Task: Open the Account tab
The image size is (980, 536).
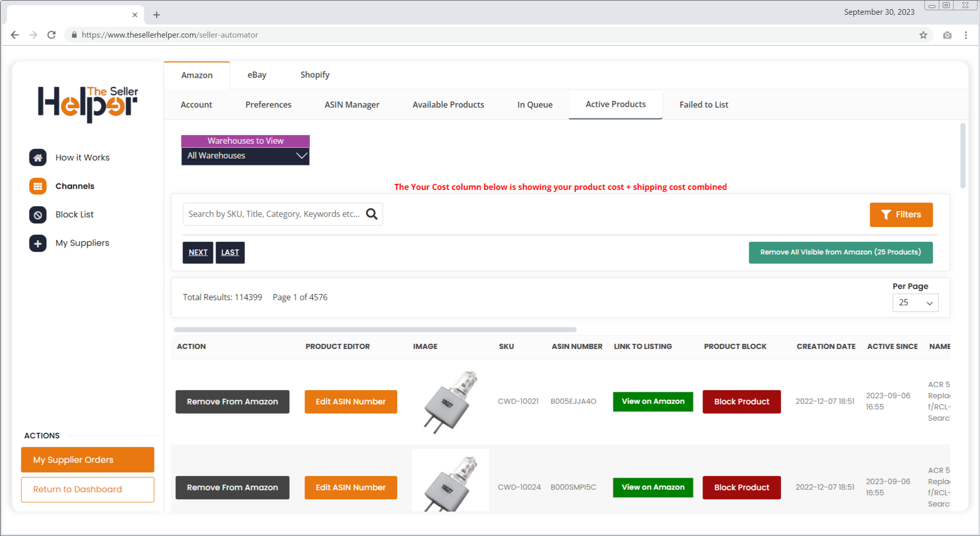Action: tap(196, 105)
